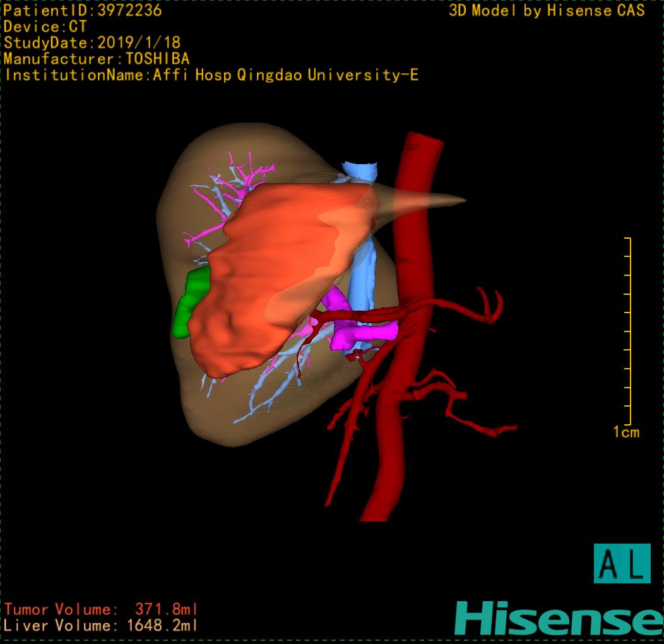Click the Device:CT label
664x644 pixels.
(x=45, y=27)
